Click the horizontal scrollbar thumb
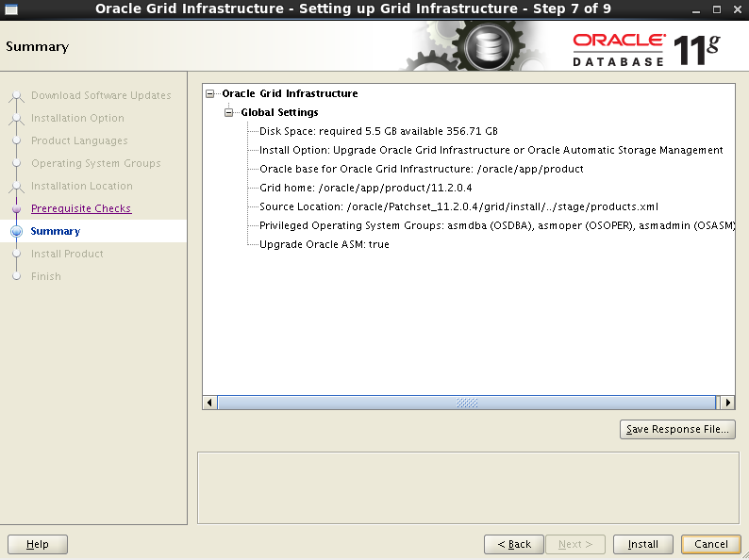 467,403
